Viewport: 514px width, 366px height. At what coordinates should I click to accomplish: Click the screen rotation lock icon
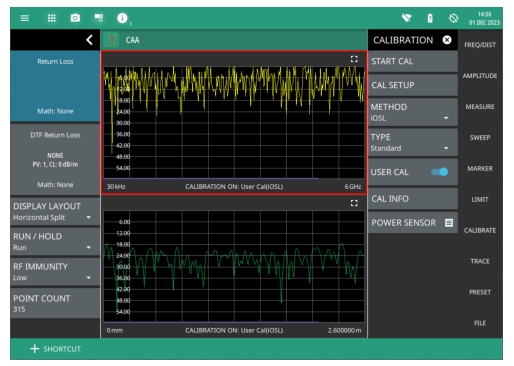tap(453, 18)
